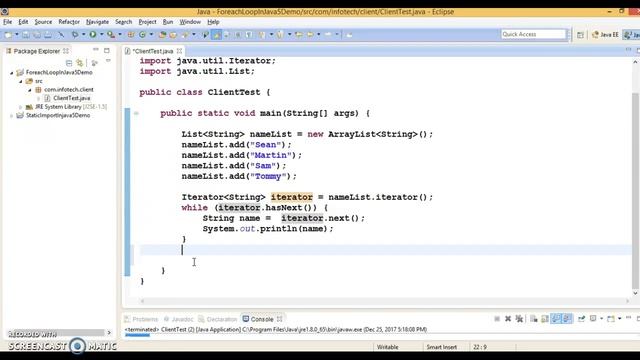Click the Pin Console icon
This screenshot has height=360, width=640.
(x=581, y=319)
